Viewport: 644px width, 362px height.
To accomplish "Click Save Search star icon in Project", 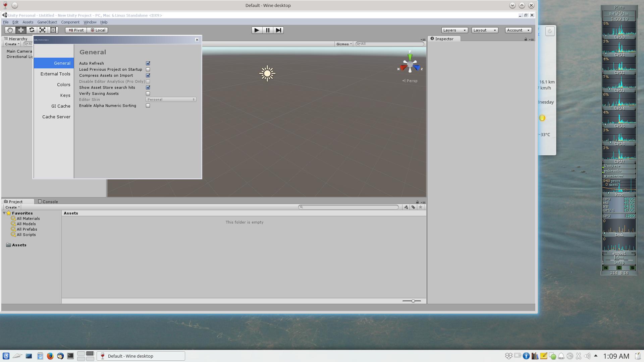I will (421, 207).
